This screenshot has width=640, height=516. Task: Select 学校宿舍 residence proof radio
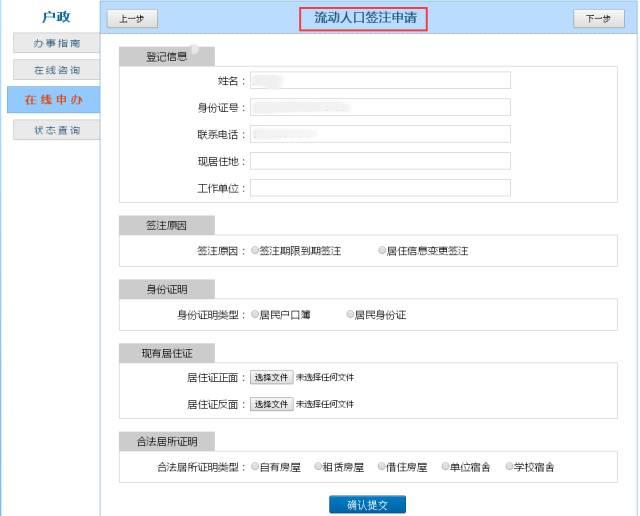[509, 466]
